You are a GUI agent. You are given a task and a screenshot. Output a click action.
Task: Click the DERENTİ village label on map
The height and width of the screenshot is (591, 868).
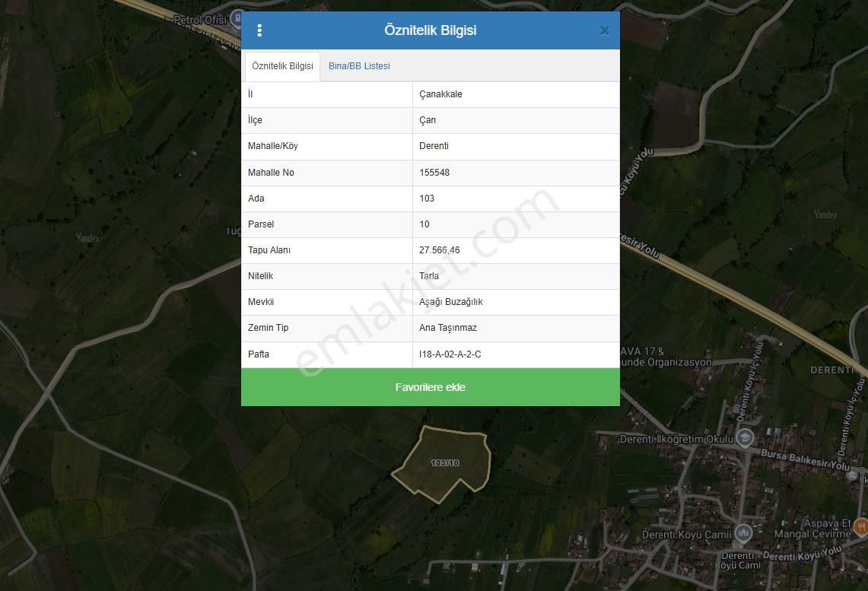pyautogui.click(x=831, y=370)
